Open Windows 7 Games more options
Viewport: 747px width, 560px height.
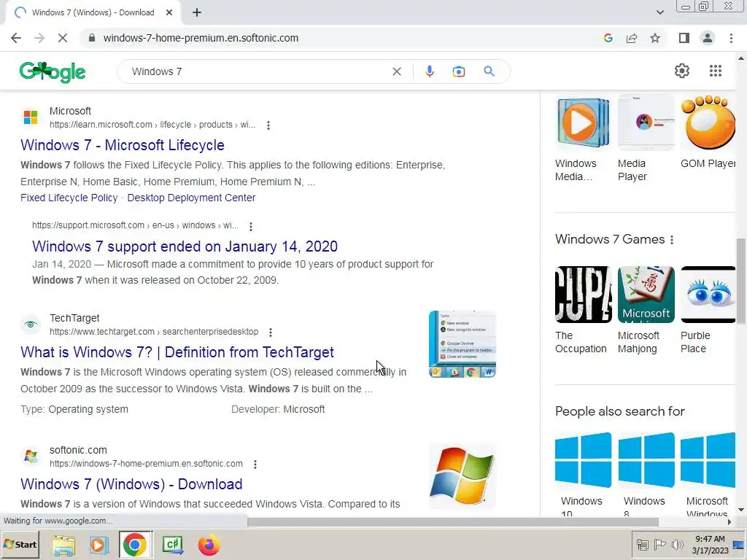pyautogui.click(x=672, y=240)
